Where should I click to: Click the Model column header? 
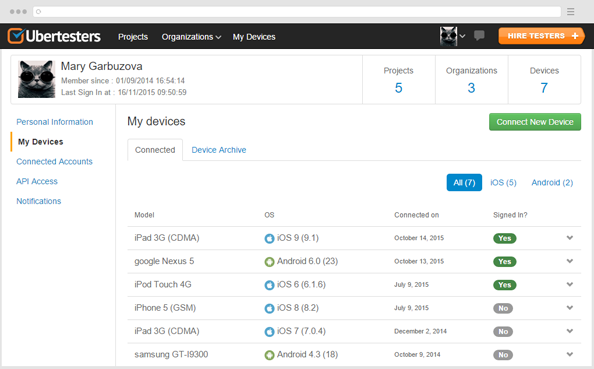pyautogui.click(x=144, y=215)
